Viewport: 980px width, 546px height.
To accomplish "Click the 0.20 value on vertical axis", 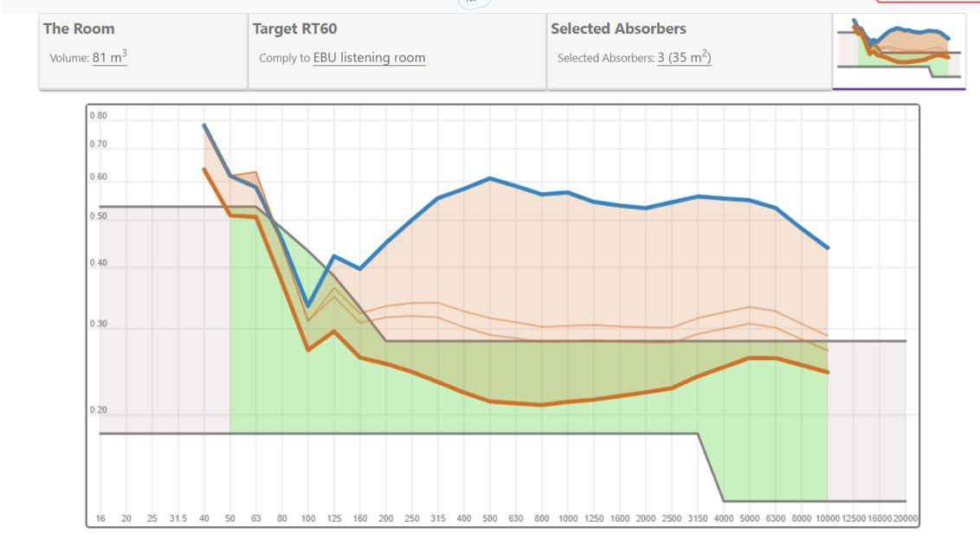I will (x=98, y=411).
